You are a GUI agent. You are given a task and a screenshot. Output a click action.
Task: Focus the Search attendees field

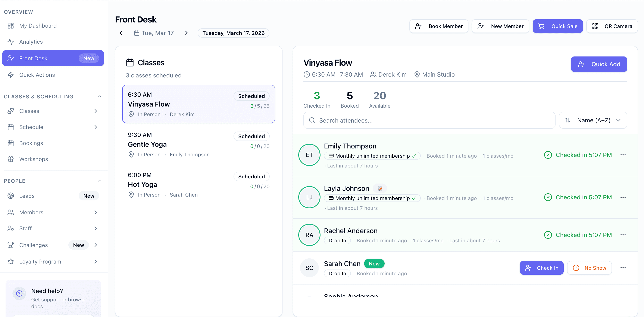pos(429,120)
